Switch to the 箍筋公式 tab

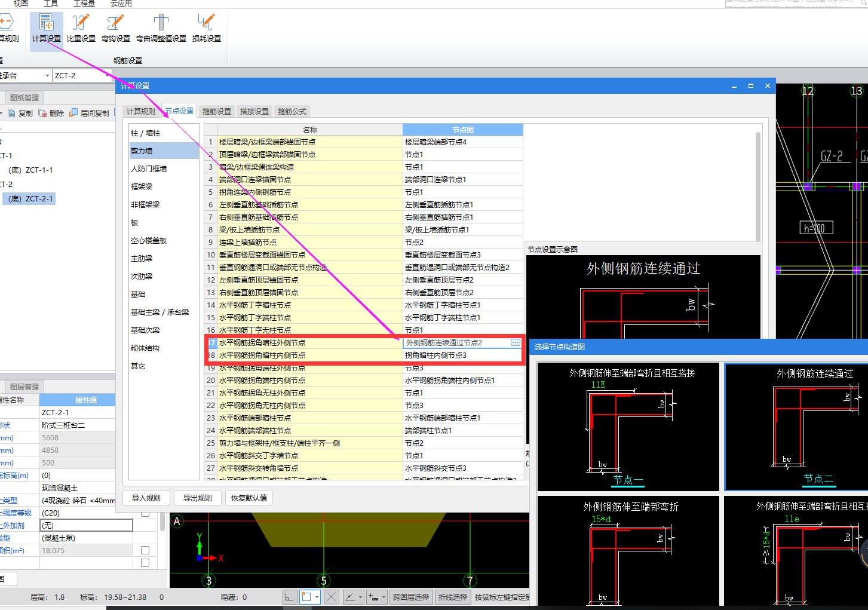(292, 111)
